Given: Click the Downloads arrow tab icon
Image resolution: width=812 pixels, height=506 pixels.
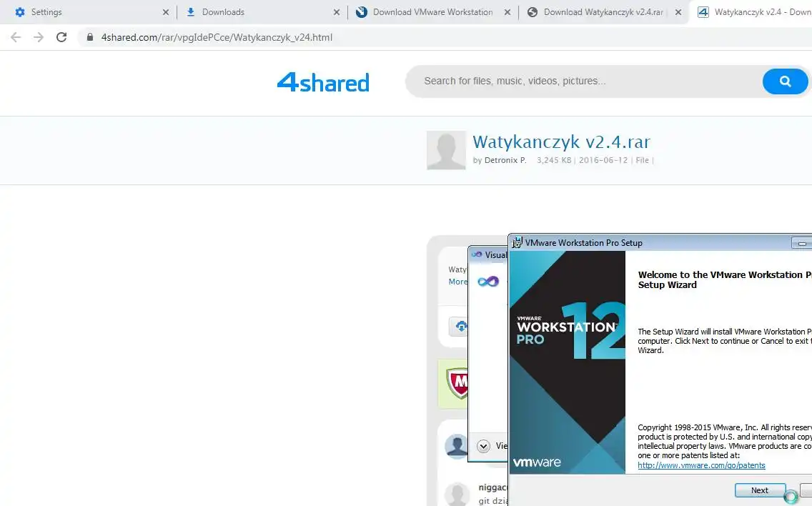Looking at the screenshot, I should (191, 12).
